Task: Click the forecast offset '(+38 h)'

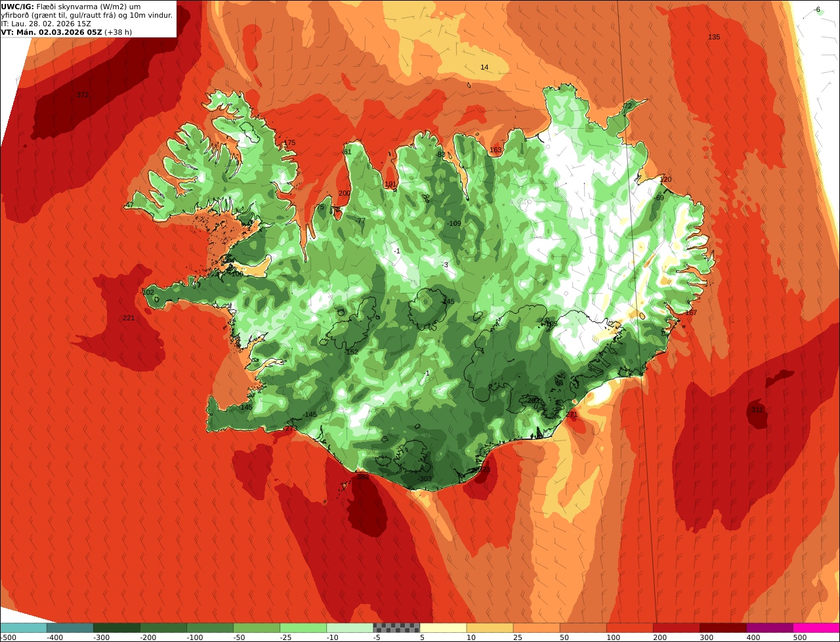Action: [x=119, y=32]
